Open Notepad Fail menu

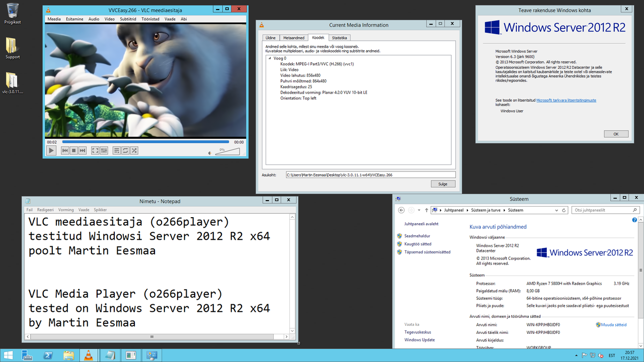(30, 210)
